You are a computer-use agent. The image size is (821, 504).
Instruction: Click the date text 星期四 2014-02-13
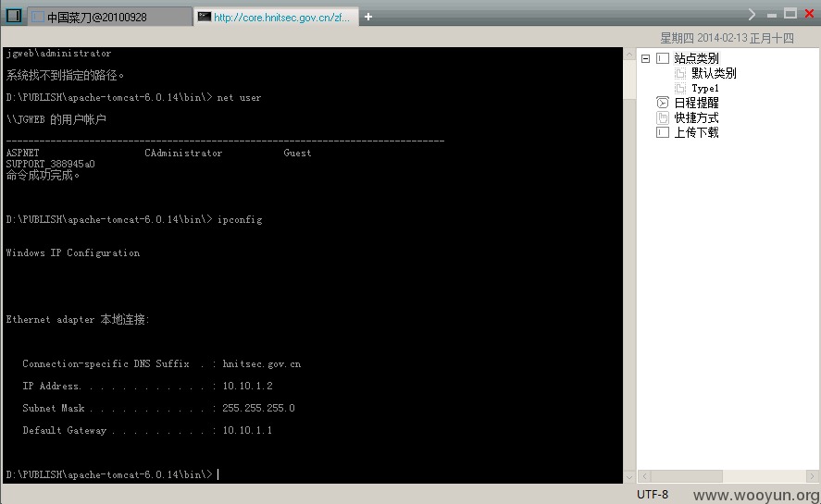(727, 38)
